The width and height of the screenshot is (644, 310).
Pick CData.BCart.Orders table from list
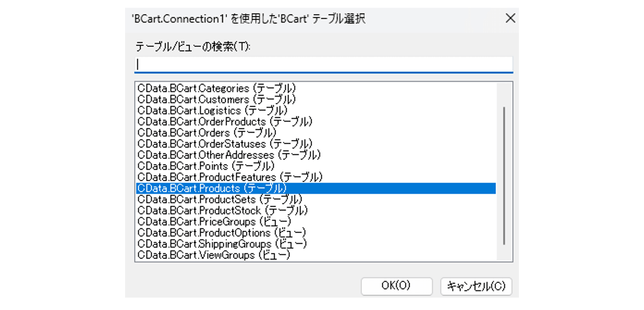pos(207,133)
